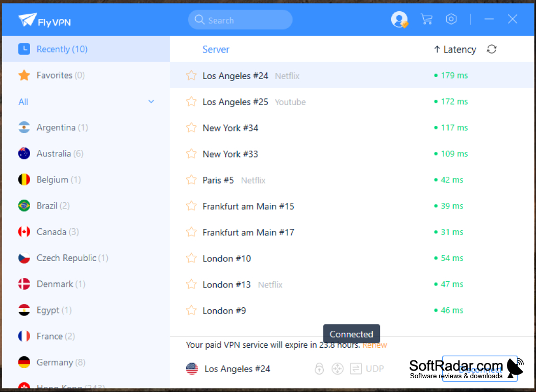
Task: Click the 31 ms latency value
Action: coord(452,232)
